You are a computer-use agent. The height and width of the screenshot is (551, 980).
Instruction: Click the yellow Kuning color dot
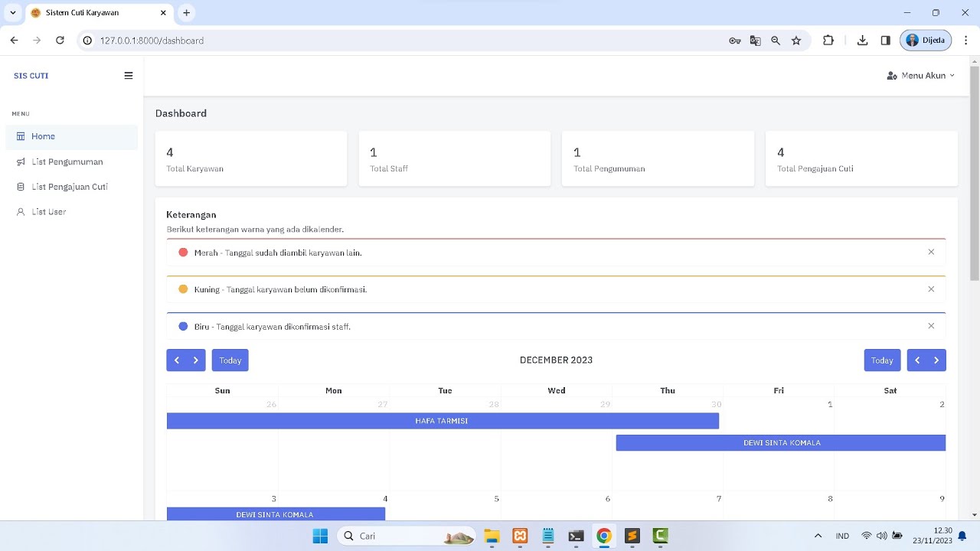click(x=183, y=289)
